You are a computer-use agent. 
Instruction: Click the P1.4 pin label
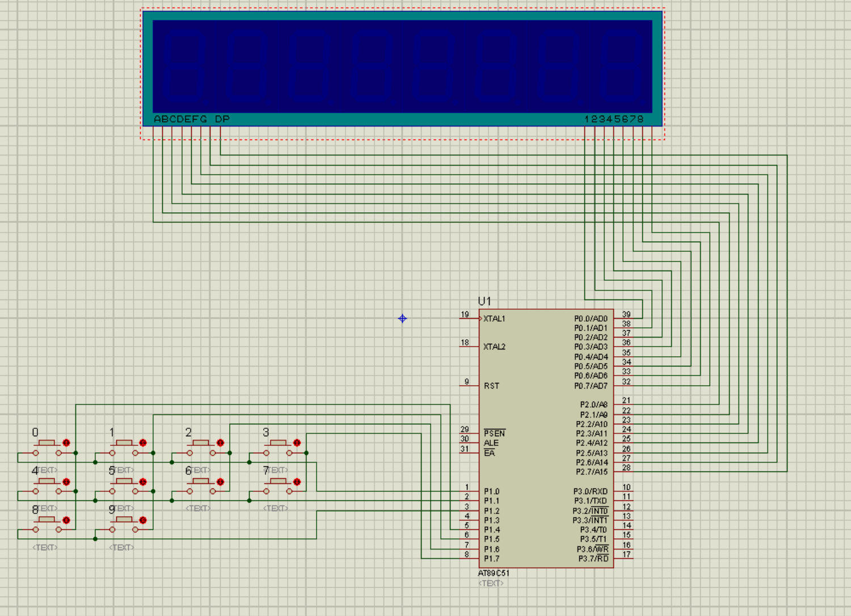coord(491,530)
